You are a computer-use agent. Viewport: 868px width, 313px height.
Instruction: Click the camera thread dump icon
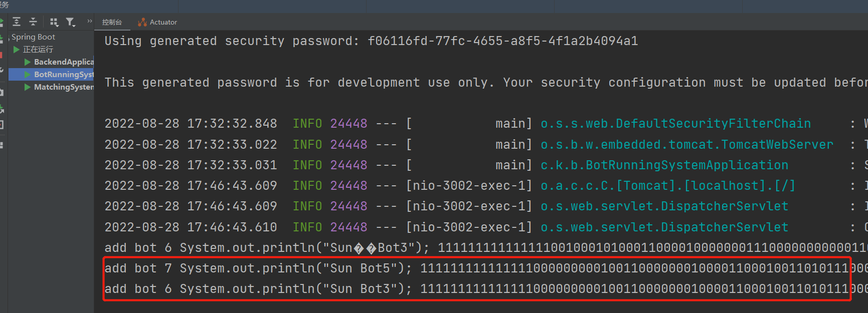2,92
